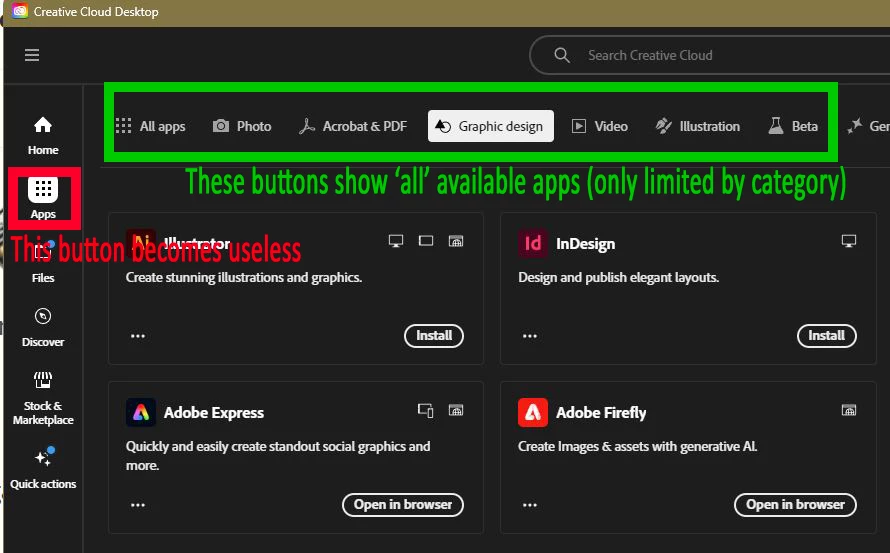Click Illustrator's web platform icon
Screen dimensions: 890x553
[456, 241]
